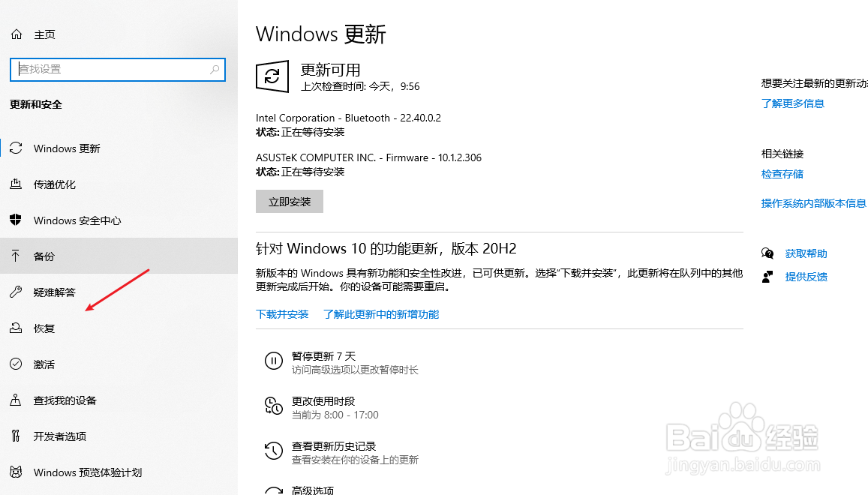Click the sync arrows icon beside Windows 更新

(x=16, y=148)
